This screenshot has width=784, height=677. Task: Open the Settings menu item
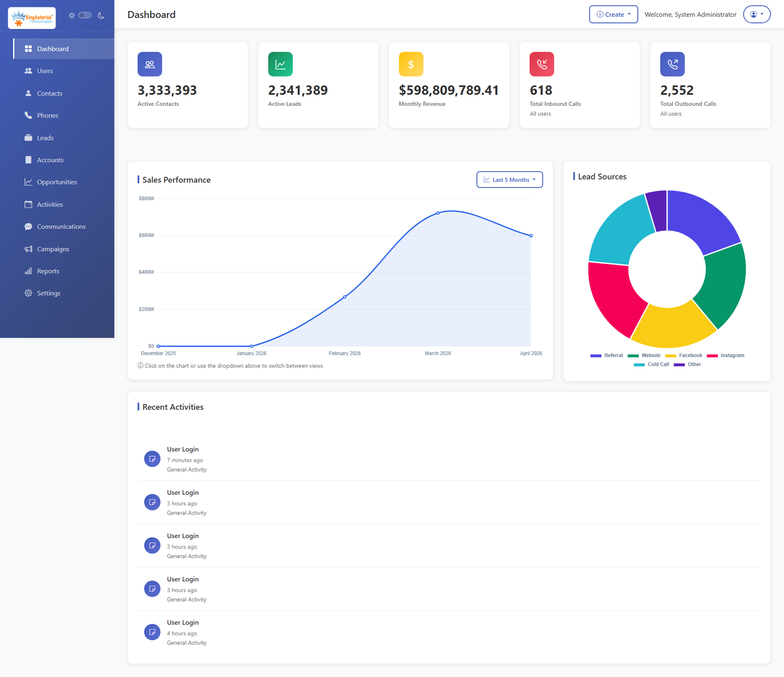pos(48,293)
